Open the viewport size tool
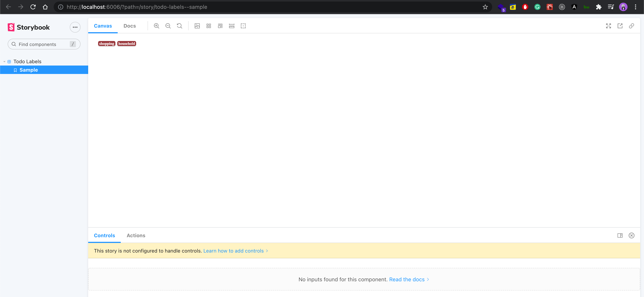 pos(220,26)
